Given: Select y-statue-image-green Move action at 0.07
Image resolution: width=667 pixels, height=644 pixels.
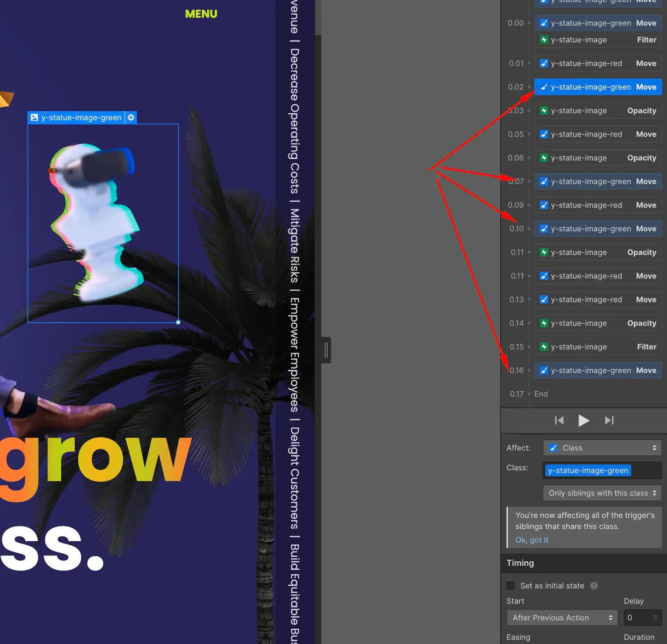Looking at the screenshot, I should coord(598,181).
